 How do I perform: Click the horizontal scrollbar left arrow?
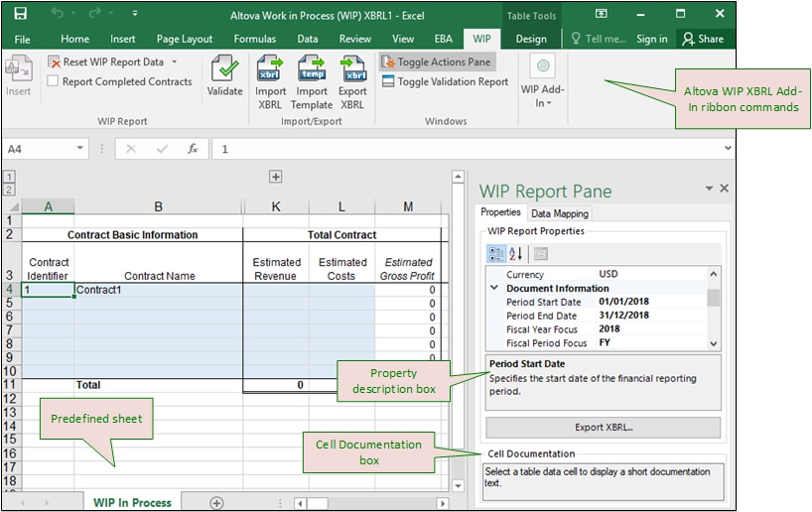pos(300,503)
